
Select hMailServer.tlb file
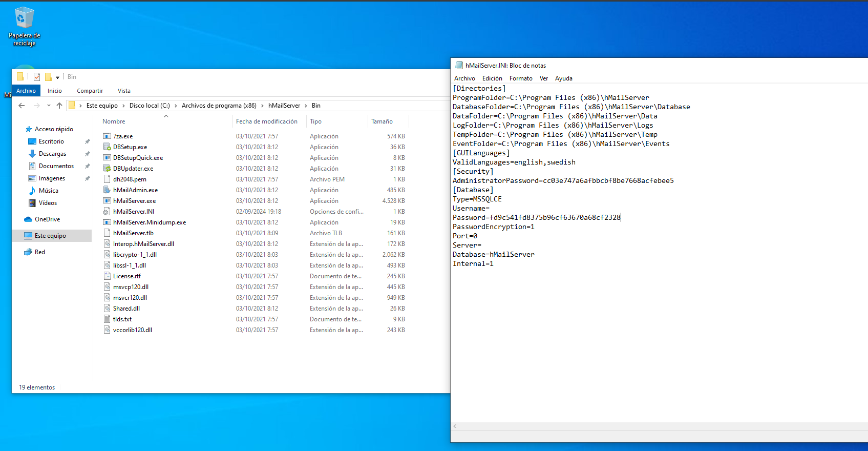coord(133,233)
